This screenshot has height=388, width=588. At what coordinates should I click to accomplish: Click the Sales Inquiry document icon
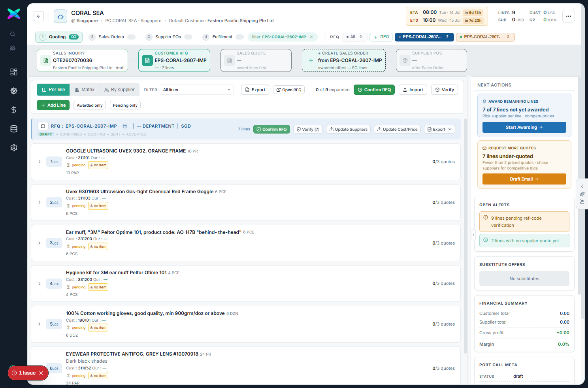(x=46, y=60)
